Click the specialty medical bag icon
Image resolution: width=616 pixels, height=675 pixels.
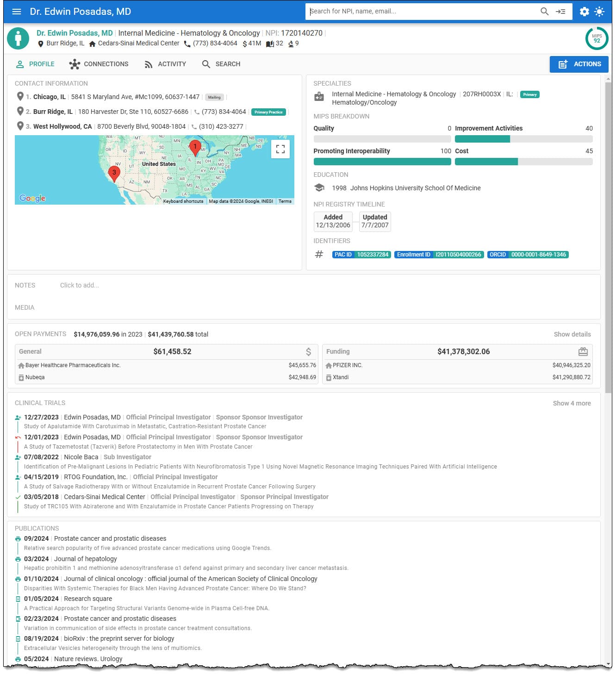click(319, 96)
